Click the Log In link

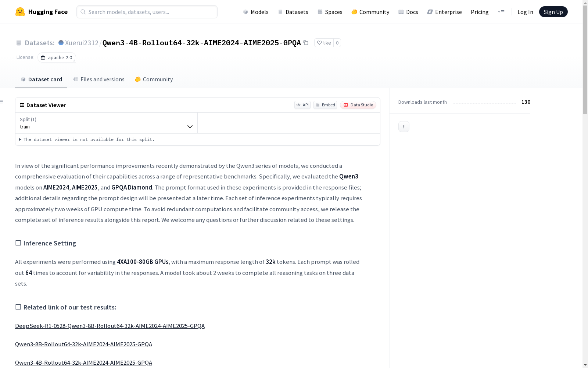pyautogui.click(x=525, y=12)
